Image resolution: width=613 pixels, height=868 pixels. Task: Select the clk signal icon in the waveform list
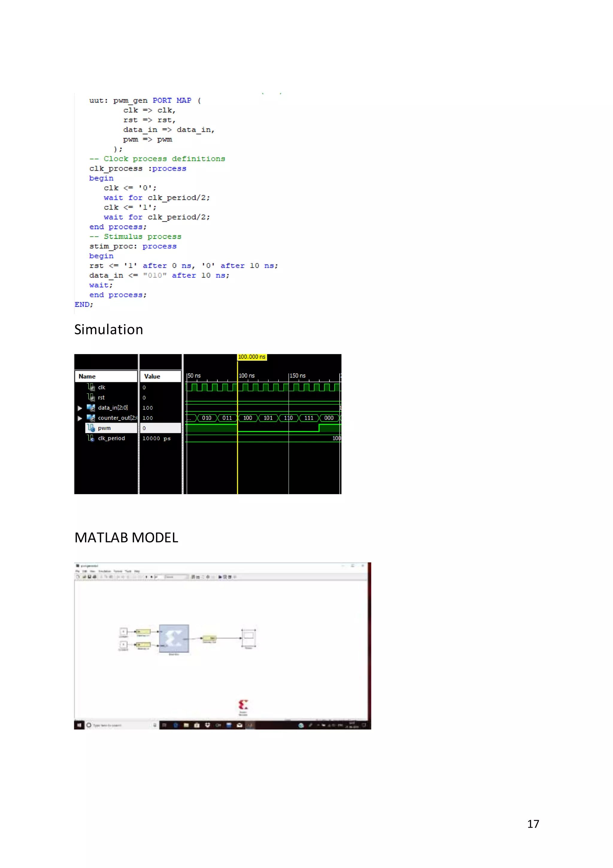(91, 387)
